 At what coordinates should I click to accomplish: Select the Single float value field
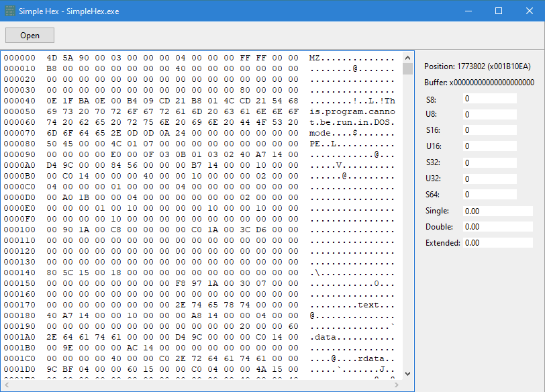(x=497, y=211)
